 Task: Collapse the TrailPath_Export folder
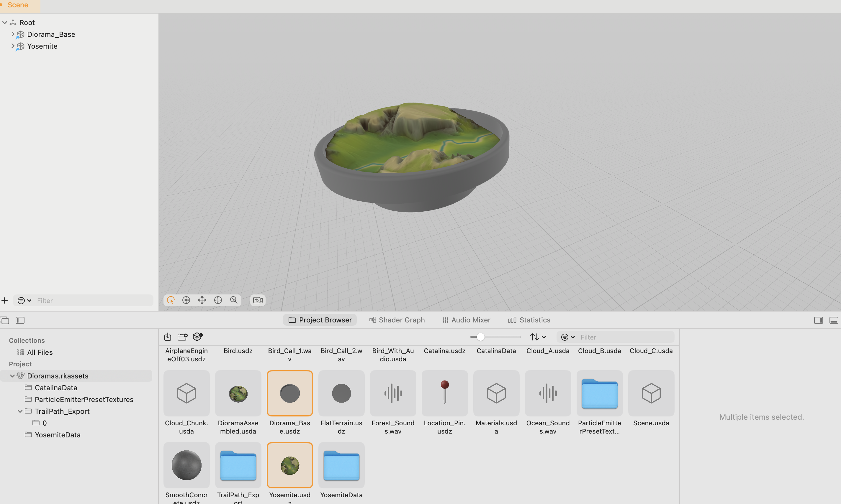point(20,411)
